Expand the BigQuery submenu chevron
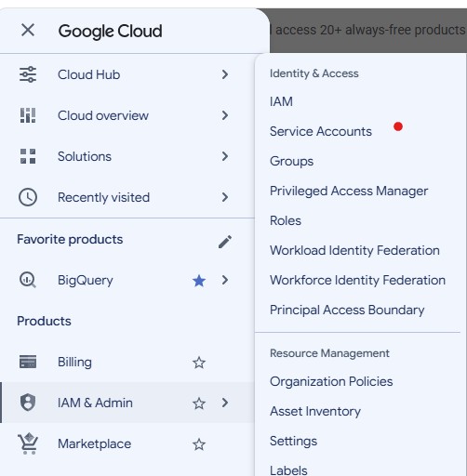Viewport: 467px width, 476px height. (225, 280)
